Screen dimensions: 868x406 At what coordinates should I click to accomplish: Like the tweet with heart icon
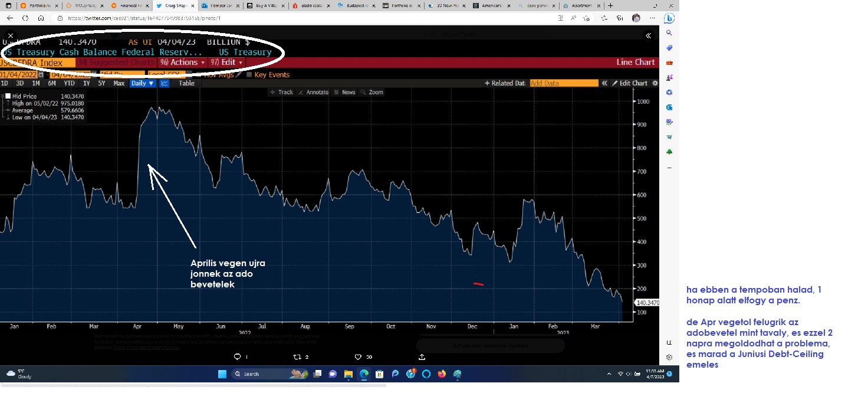tap(358, 357)
